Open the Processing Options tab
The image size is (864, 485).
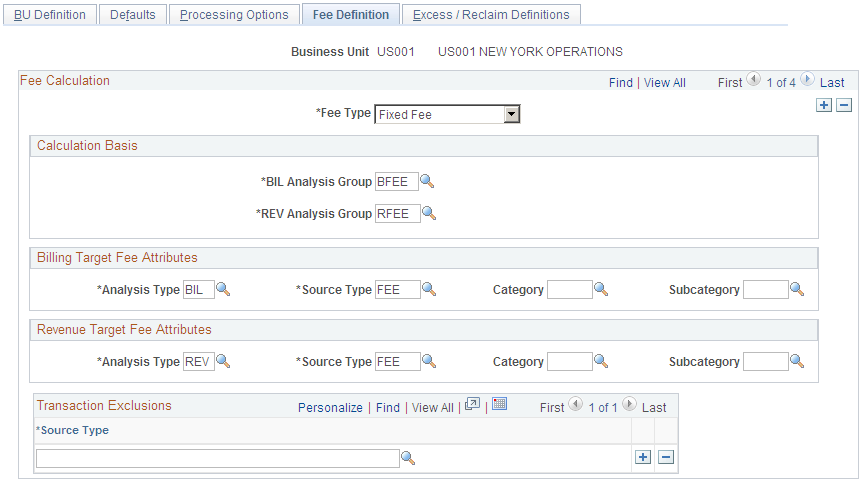(x=234, y=15)
